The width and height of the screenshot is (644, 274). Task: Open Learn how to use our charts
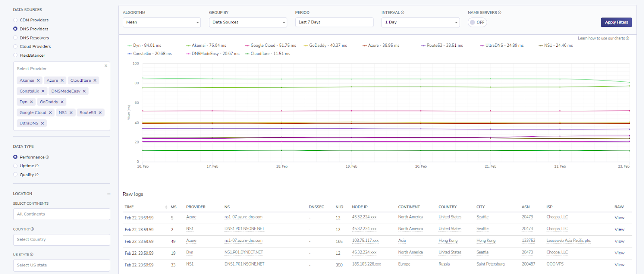603,38
